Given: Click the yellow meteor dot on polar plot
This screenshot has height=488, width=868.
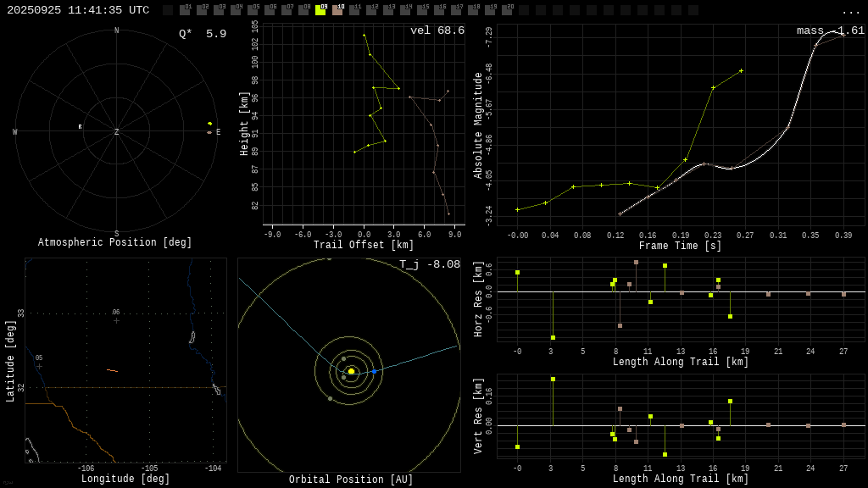Looking at the screenshot, I should (210, 124).
